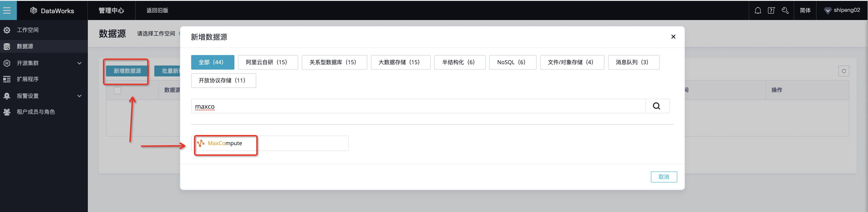Select the 阿里云自研 (15) category tab

point(268,62)
